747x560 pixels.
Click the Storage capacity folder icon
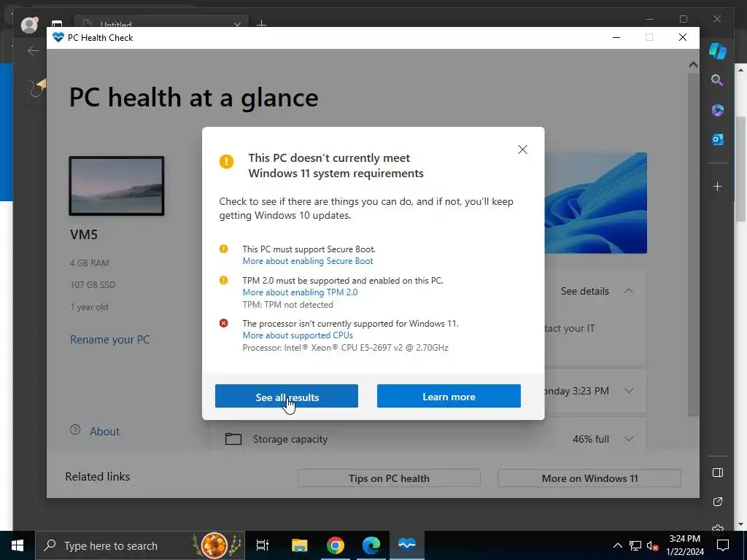coord(233,438)
